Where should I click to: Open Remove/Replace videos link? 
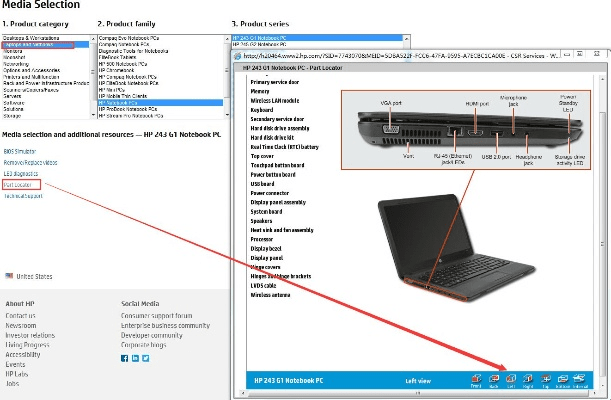(30, 160)
